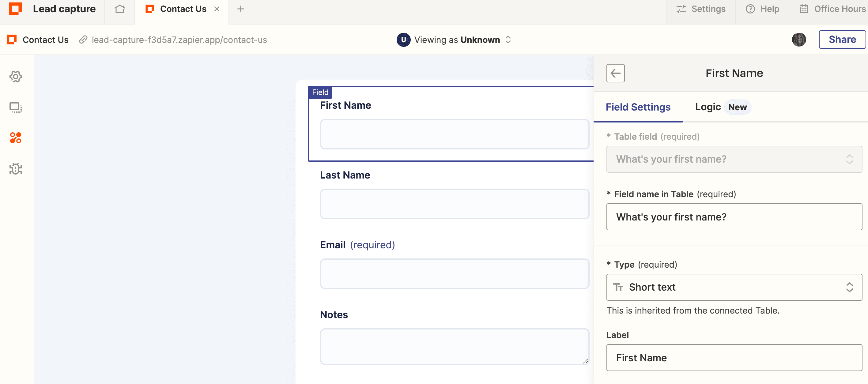Image resolution: width=868 pixels, height=384 pixels.
Task: Open the debug bug icon in sidebar
Action: (x=16, y=169)
